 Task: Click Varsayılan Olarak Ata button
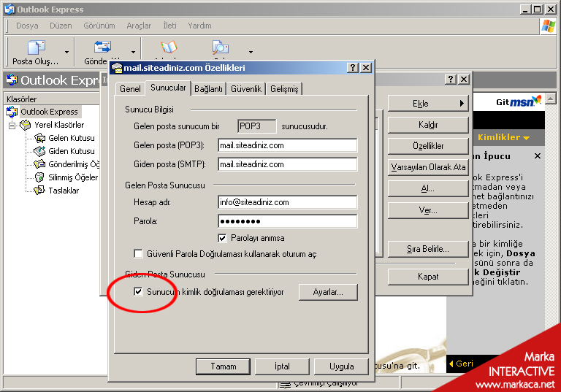click(428, 167)
